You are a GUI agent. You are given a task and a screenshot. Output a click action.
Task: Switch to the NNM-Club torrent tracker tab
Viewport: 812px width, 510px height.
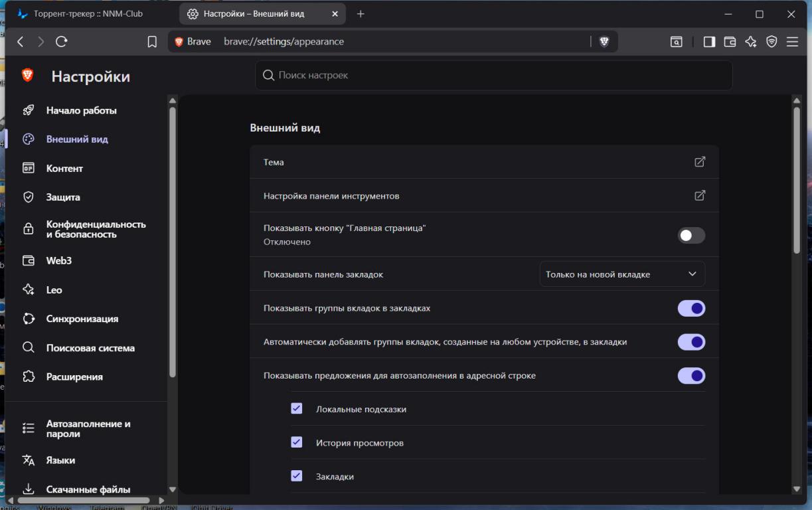(88, 13)
